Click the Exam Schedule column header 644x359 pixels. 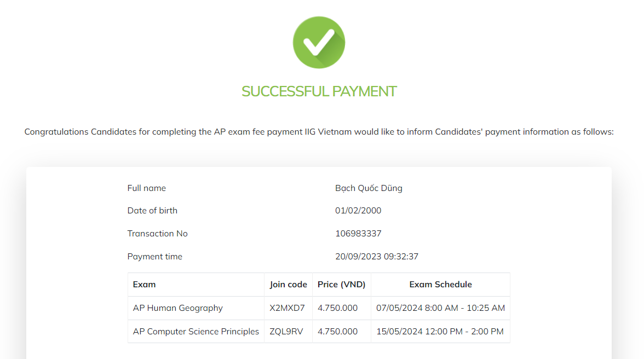tap(440, 285)
